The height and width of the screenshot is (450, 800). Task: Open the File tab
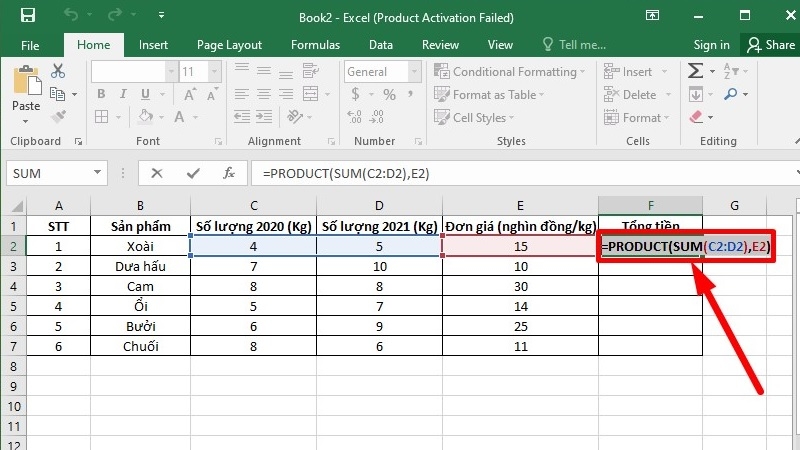click(x=30, y=45)
